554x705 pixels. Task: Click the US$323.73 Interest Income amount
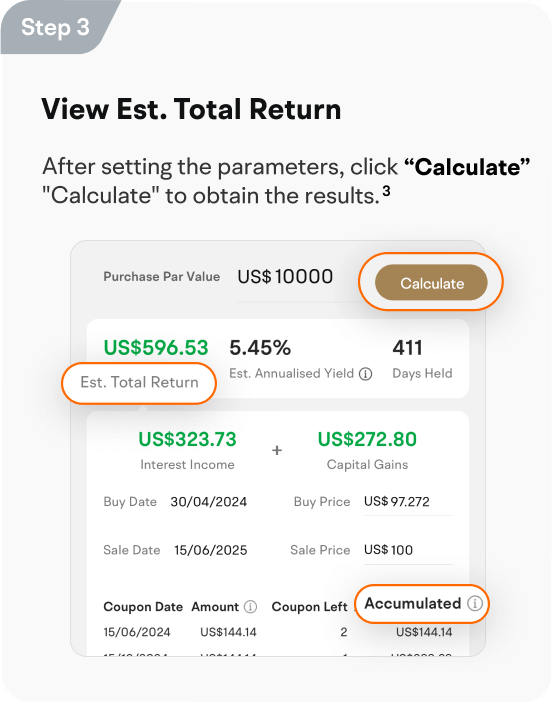[x=187, y=439]
